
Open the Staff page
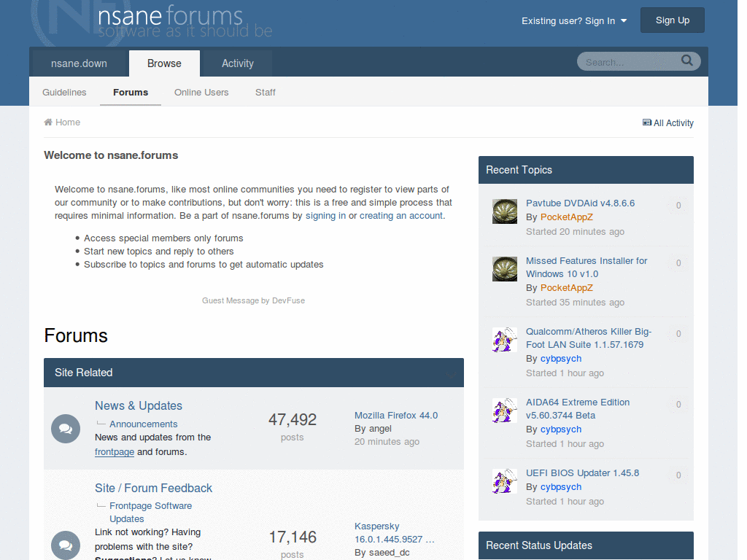(x=266, y=93)
